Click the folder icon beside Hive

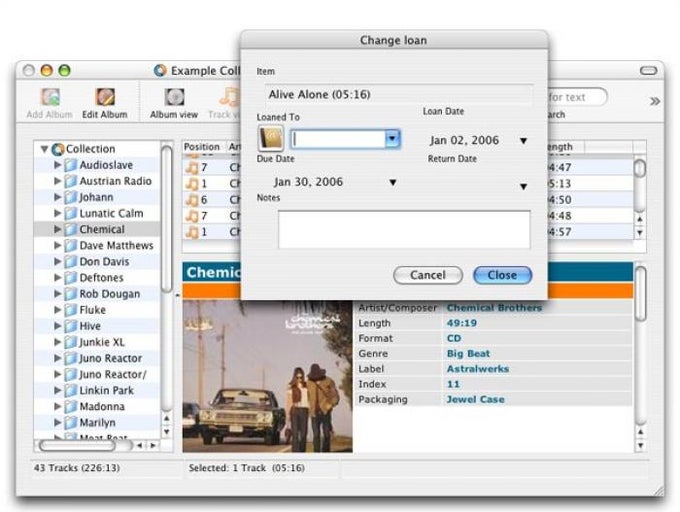tap(70, 326)
